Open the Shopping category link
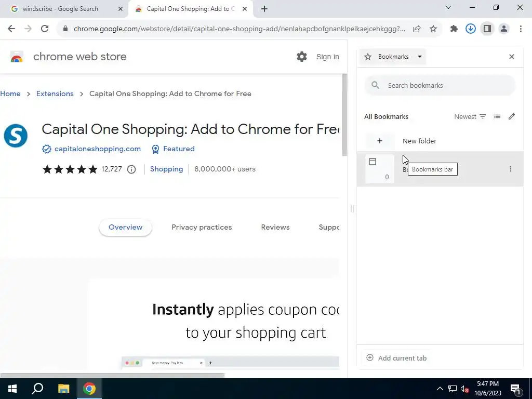 [x=166, y=169]
